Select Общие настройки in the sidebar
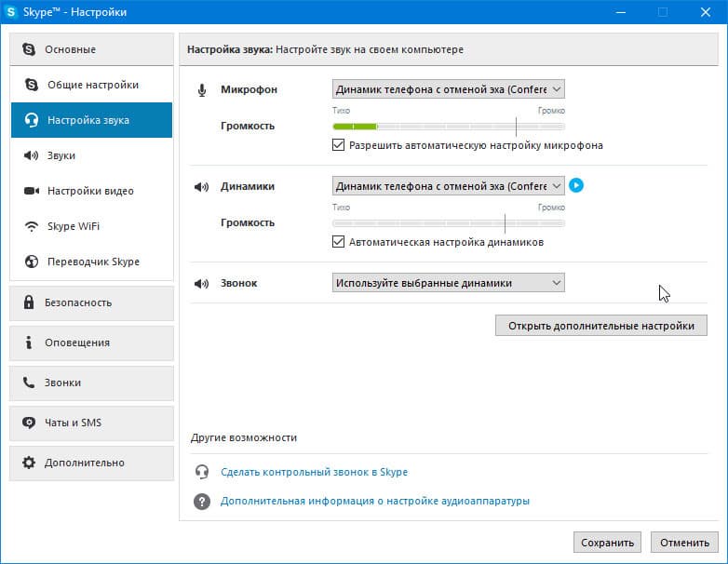This screenshot has height=564, width=728. click(x=91, y=85)
